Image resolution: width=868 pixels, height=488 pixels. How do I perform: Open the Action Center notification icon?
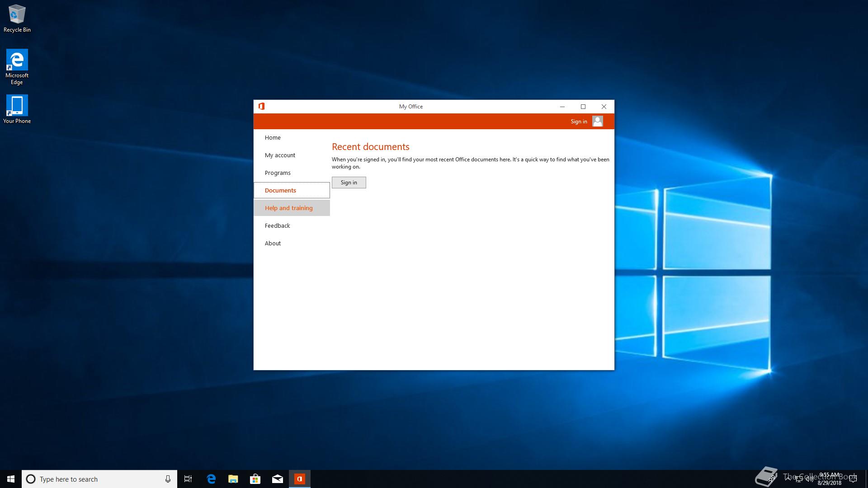tap(853, 479)
